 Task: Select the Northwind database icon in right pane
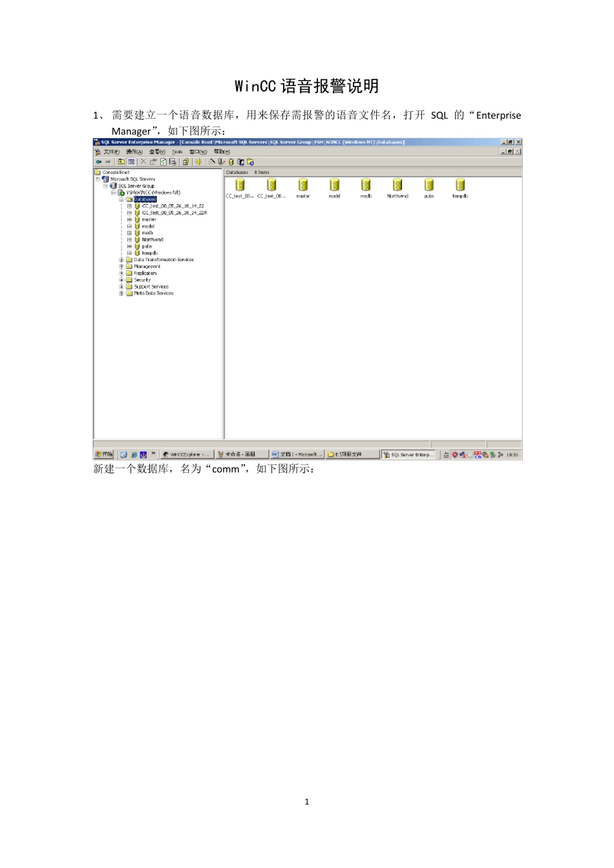click(397, 185)
